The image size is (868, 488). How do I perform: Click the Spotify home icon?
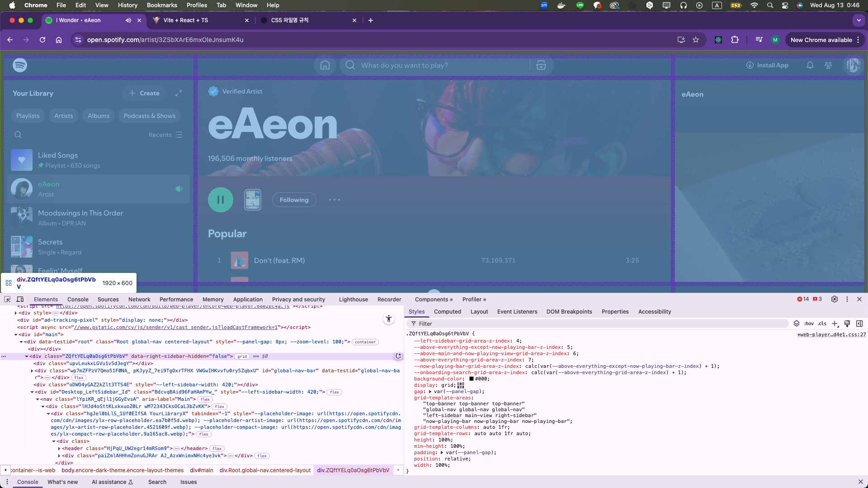(325, 66)
